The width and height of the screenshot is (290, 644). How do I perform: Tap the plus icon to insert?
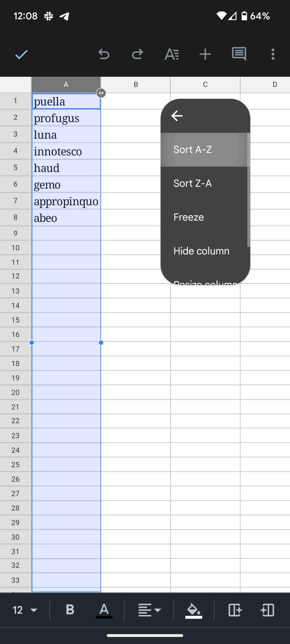(205, 54)
